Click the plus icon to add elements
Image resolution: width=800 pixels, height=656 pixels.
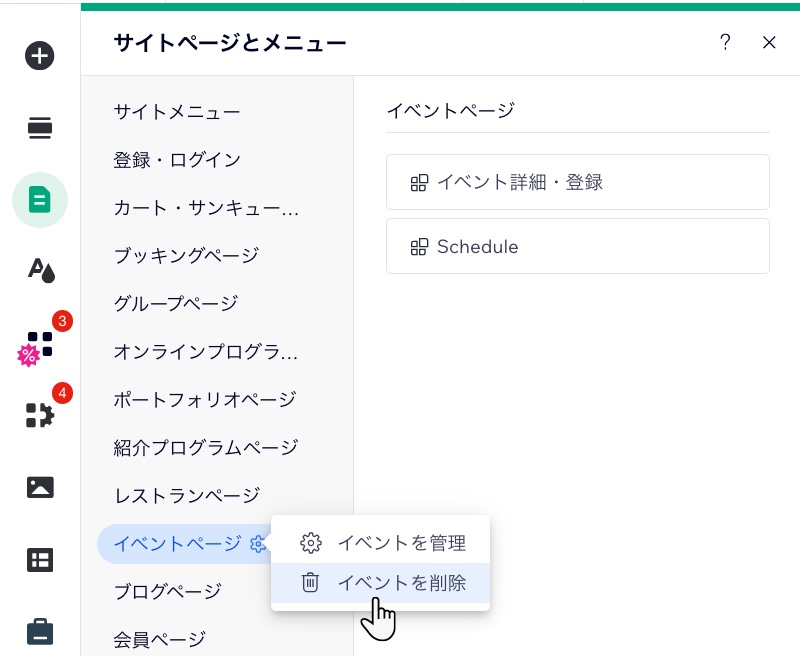[x=39, y=55]
